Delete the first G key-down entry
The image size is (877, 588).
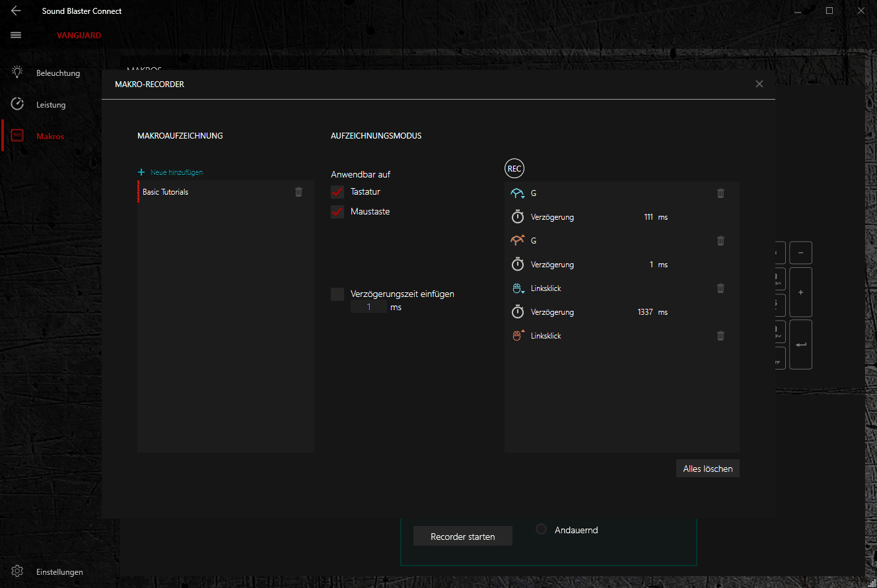click(x=720, y=193)
